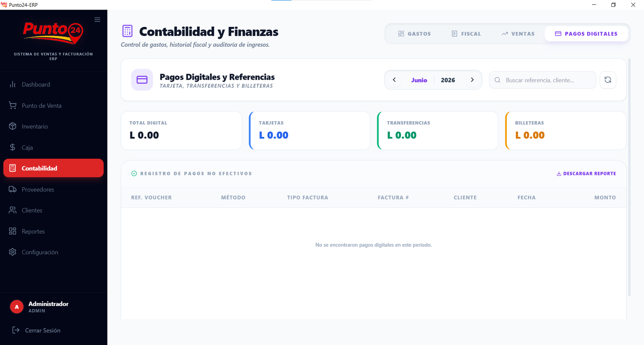Viewport: 644px width, 345px height.
Task: Open Caja using dollar sign icon
Action: tap(12, 147)
